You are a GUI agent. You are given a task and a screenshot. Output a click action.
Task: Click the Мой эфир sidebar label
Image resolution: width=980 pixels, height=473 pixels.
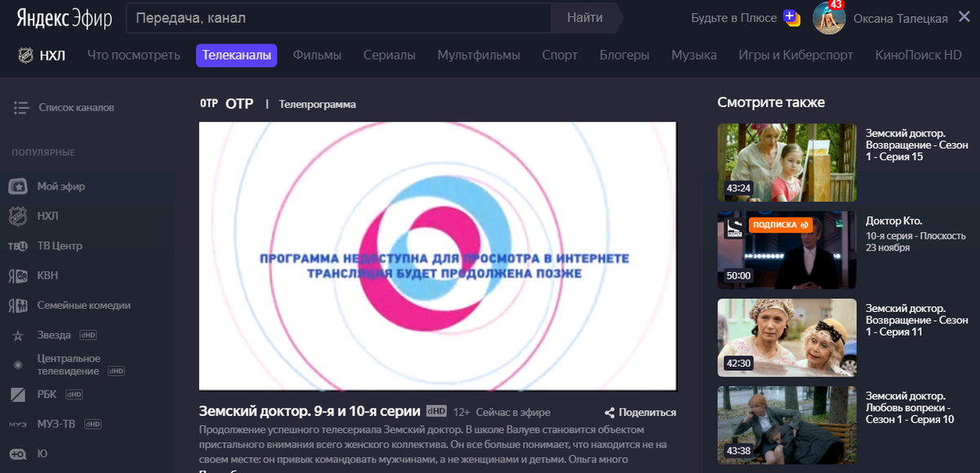(61, 186)
